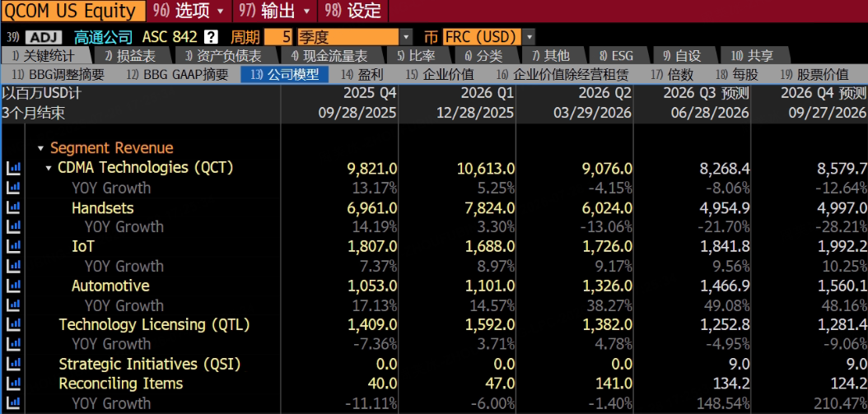Collapse the CDMA Technologies (QCT) subtree
Viewport: 868px width, 414px height.
point(49,168)
